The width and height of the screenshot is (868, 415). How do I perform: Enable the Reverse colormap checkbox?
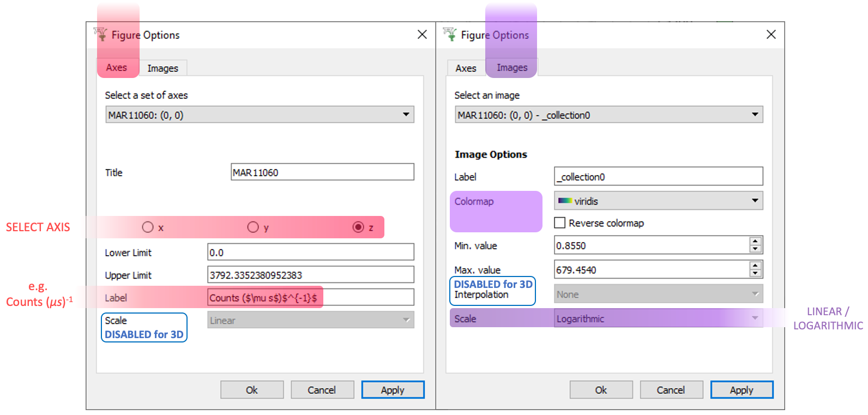560,223
